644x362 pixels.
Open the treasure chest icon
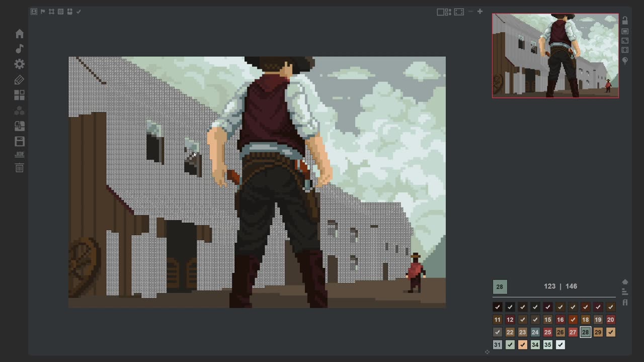[19, 126]
